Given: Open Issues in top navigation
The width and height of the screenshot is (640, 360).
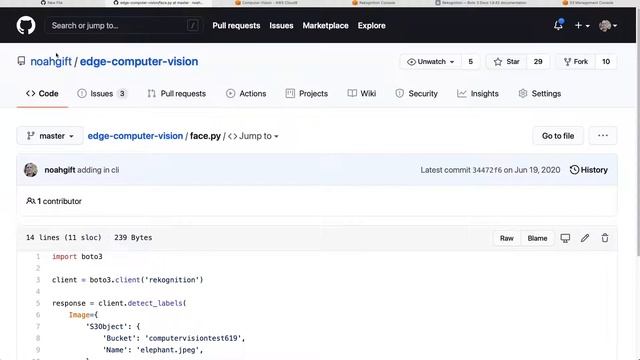Looking at the screenshot, I should click(x=281, y=25).
